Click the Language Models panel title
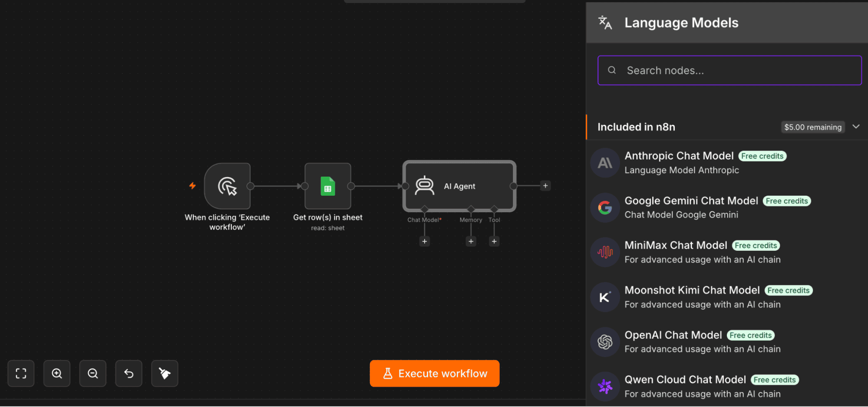Viewport: 868px width, 407px height. click(681, 23)
